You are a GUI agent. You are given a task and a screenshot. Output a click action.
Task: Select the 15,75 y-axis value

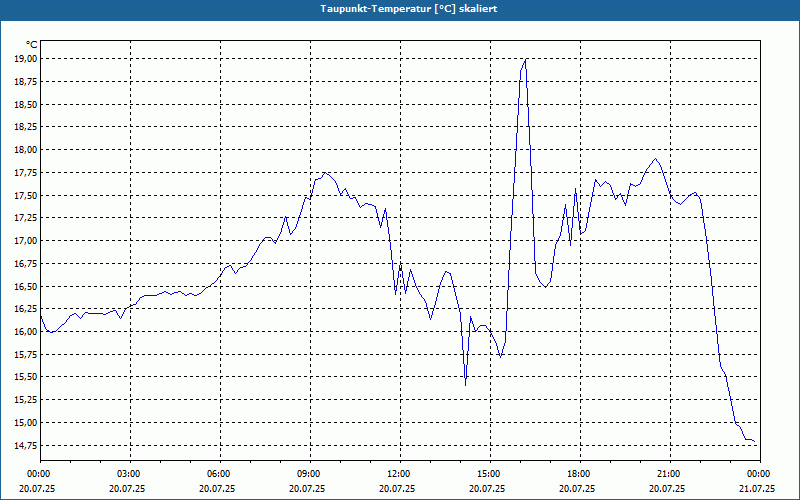tap(27, 355)
